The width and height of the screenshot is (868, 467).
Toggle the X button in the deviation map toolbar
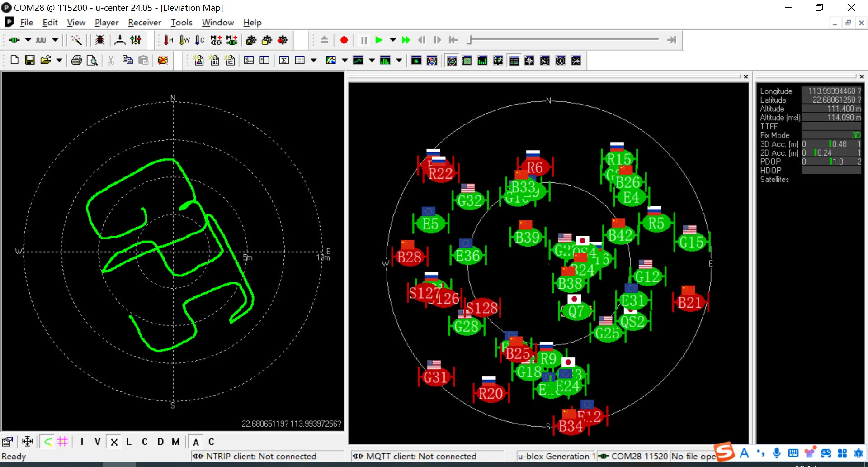114,442
